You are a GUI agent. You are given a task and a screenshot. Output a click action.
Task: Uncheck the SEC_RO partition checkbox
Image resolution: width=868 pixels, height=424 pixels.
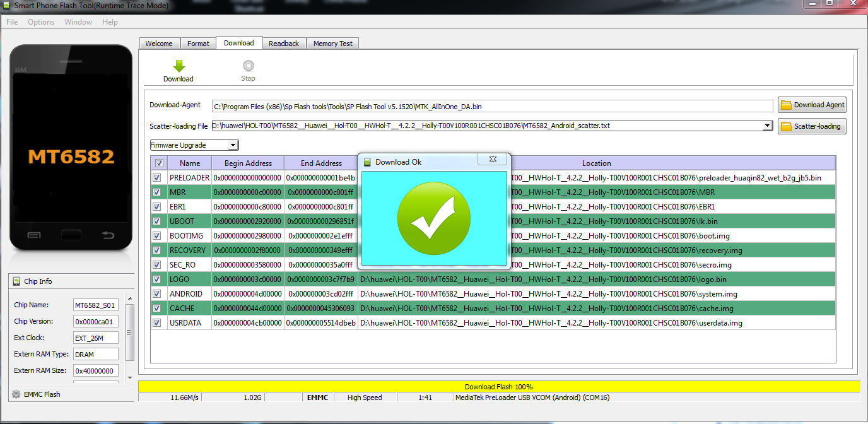pyautogui.click(x=156, y=265)
